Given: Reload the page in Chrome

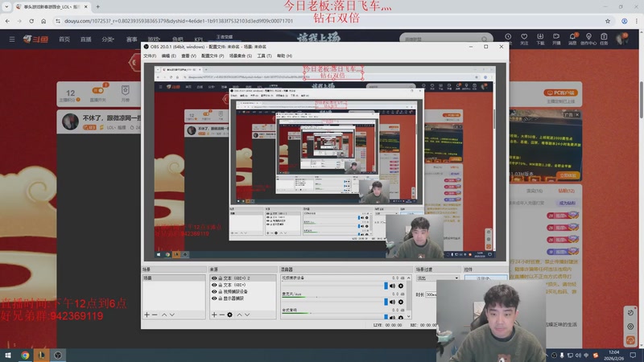Looking at the screenshot, I should [31, 21].
